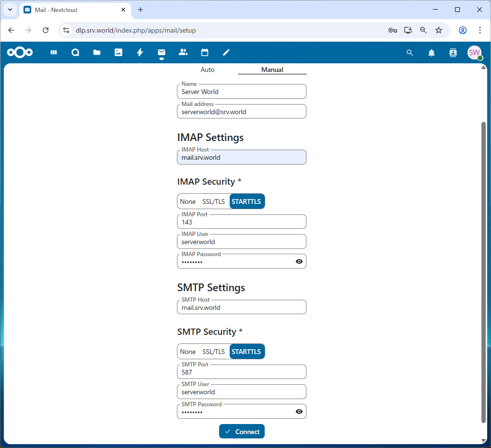Click the scrollbar up arrow
Viewport: 491px width, 448px height.
[x=483, y=67]
